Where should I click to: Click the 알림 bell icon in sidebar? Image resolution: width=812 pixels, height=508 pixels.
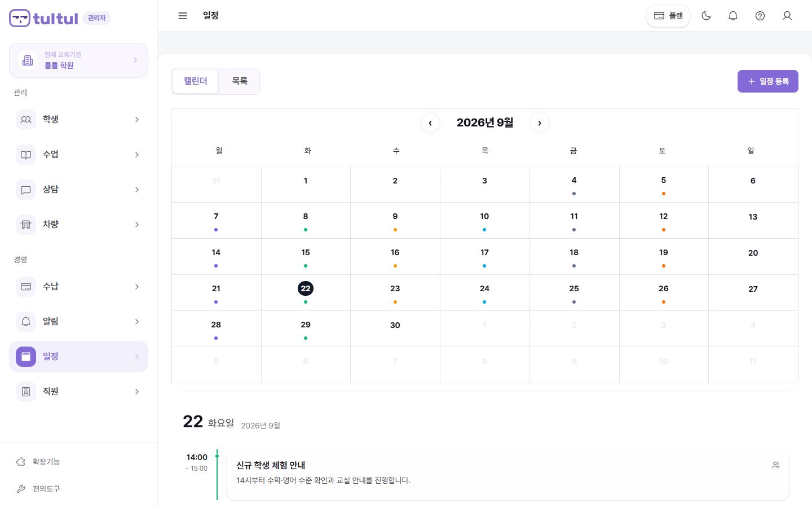(x=26, y=322)
